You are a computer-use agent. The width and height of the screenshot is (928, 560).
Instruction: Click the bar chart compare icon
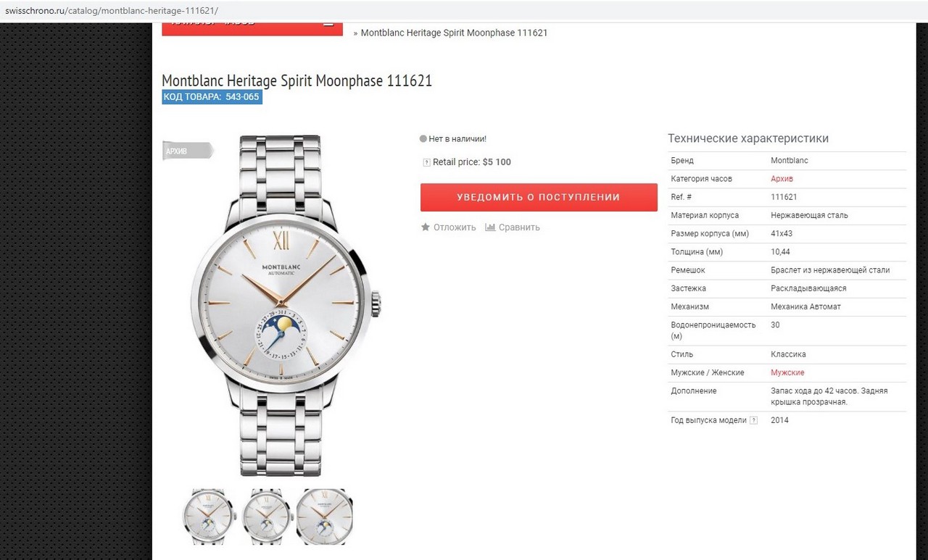click(x=490, y=227)
